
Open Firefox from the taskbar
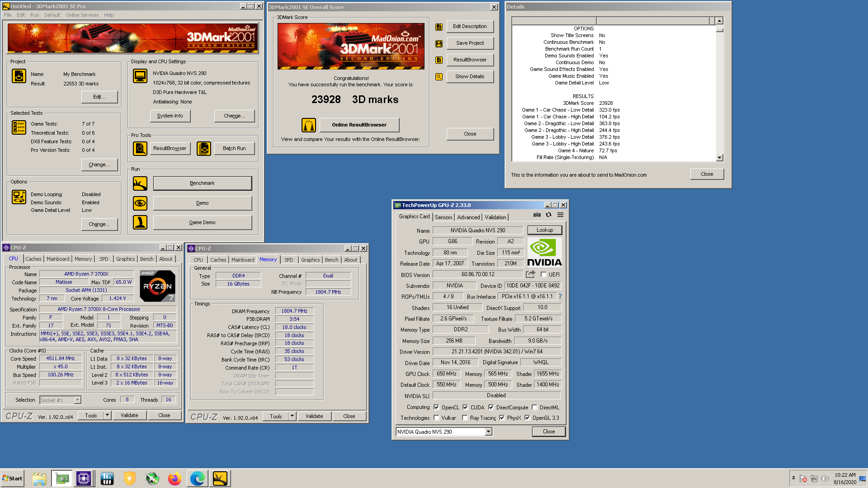point(175,479)
